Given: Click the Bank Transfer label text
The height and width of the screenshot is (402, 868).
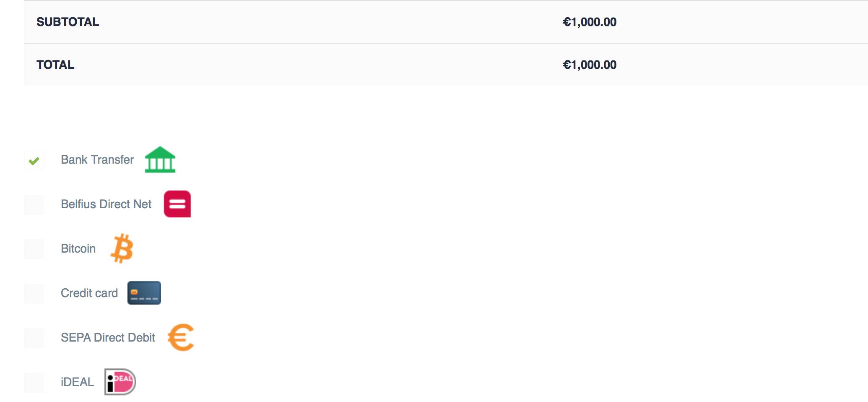Looking at the screenshot, I should (x=97, y=160).
